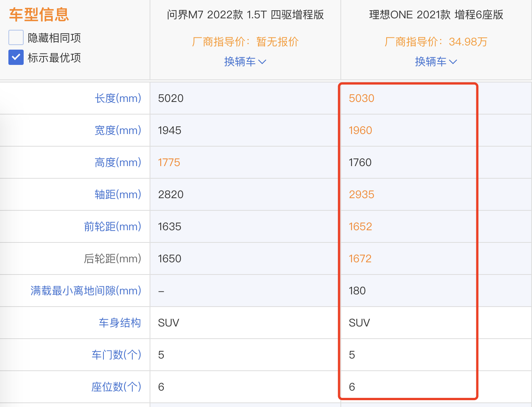Viewport: 532px width, 407px height.
Task: Click 厂商指导价: 34.98万 for 理想ONE
Action: (x=436, y=42)
